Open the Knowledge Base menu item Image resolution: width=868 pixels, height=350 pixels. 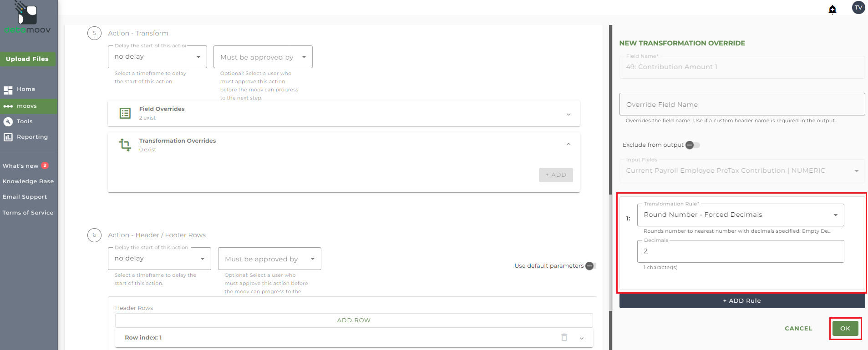[x=28, y=181]
